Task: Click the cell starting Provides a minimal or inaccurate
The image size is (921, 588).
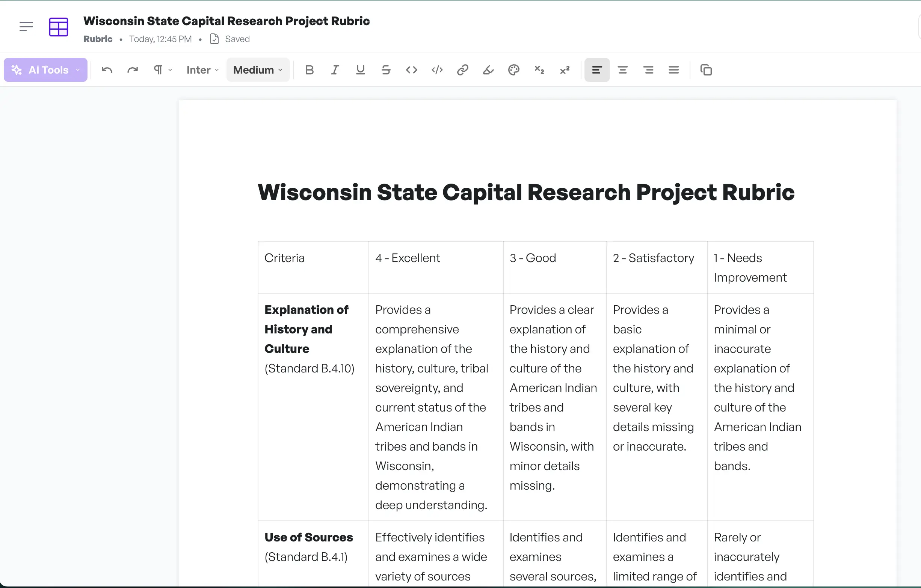Action: pyautogui.click(x=760, y=407)
